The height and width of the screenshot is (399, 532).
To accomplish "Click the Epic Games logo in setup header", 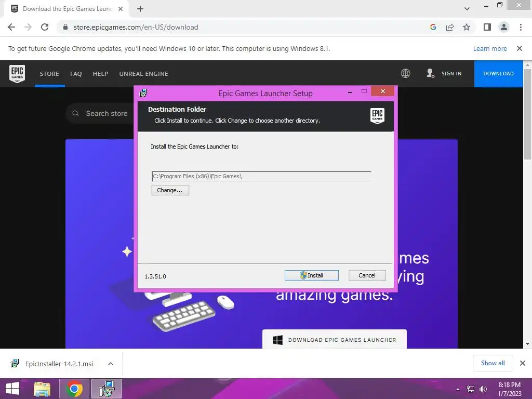I will (x=377, y=115).
